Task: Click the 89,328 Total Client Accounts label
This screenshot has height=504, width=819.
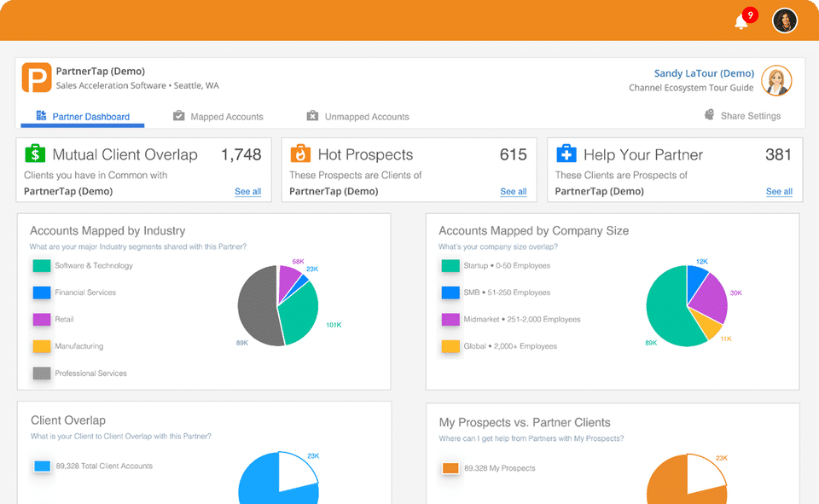Action: point(104,466)
